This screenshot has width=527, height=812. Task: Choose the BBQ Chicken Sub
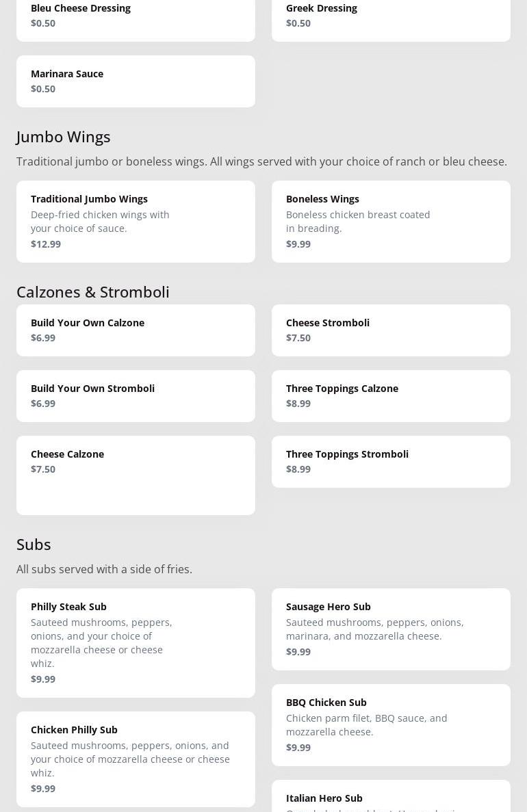[391, 724]
